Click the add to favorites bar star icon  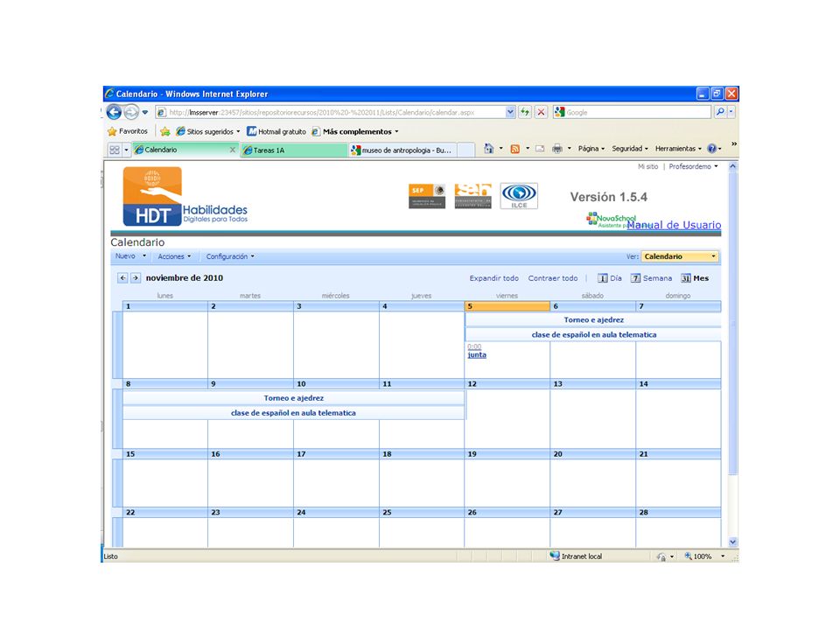click(x=165, y=131)
